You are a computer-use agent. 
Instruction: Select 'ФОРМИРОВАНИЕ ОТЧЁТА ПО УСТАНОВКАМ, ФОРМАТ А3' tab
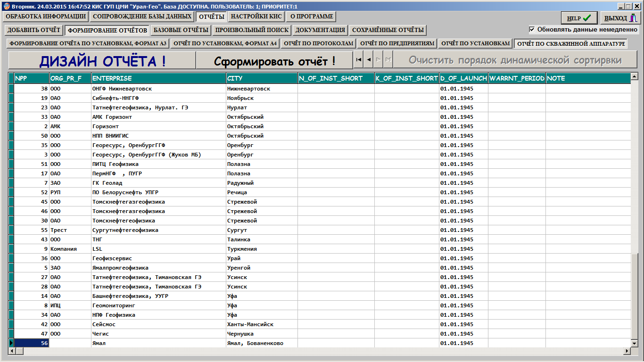click(88, 43)
